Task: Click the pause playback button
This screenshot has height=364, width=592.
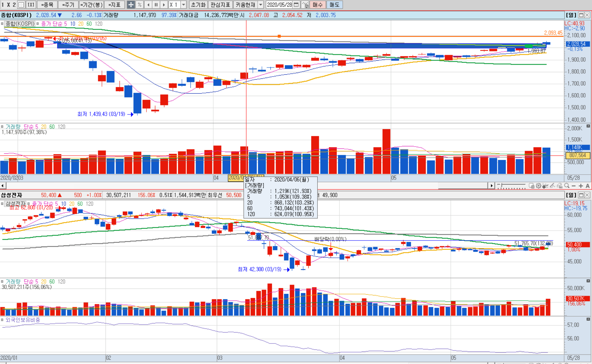Action: coord(156,5)
